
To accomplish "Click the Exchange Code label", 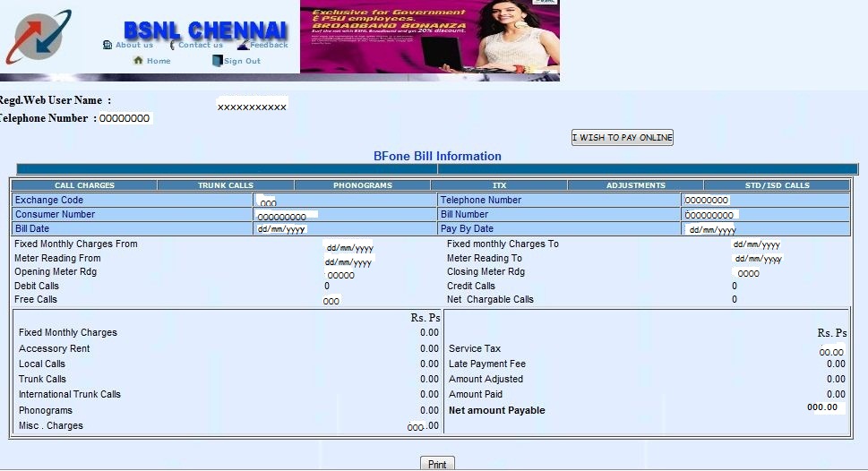I will [49, 200].
